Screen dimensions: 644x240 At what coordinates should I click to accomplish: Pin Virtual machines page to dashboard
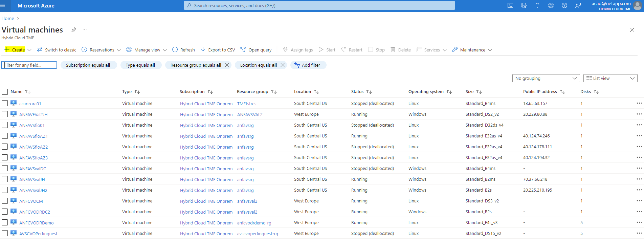pos(73,30)
